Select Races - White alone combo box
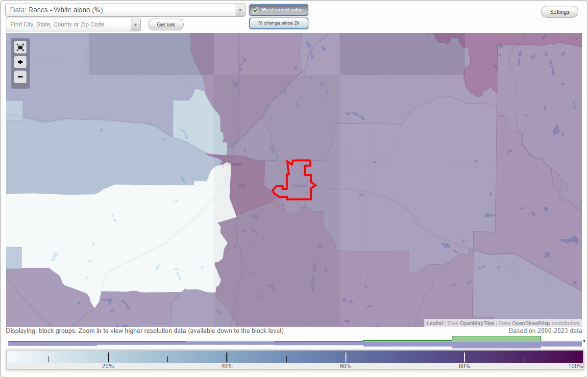The width and height of the screenshot is (588, 378). click(122, 10)
